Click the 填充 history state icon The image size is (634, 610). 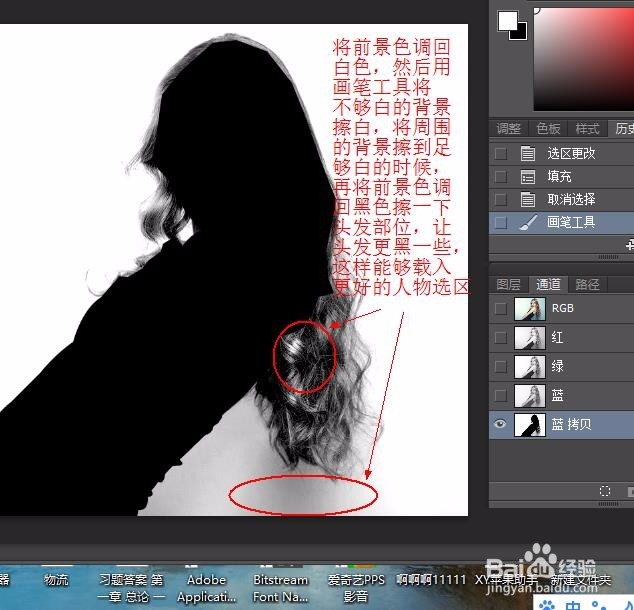(528, 177)
